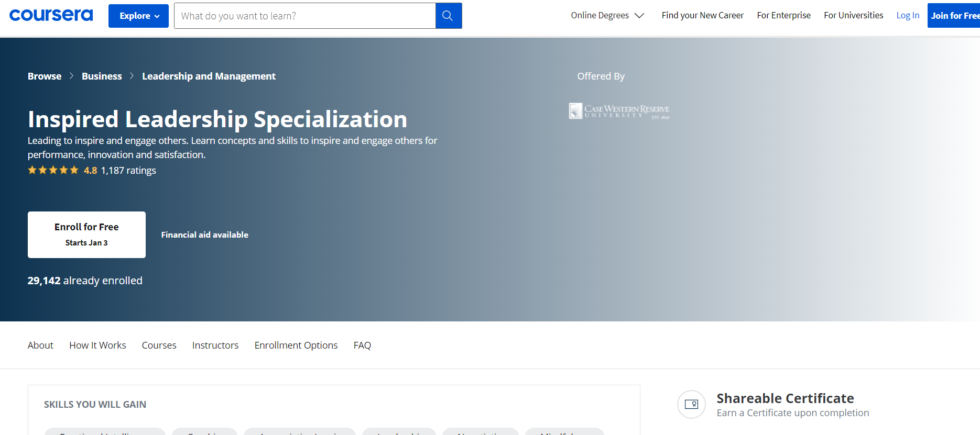The height and width of the screenshot is (435, 980).
Task: Follow the Find your New Career link
Action: click(702, 15)
